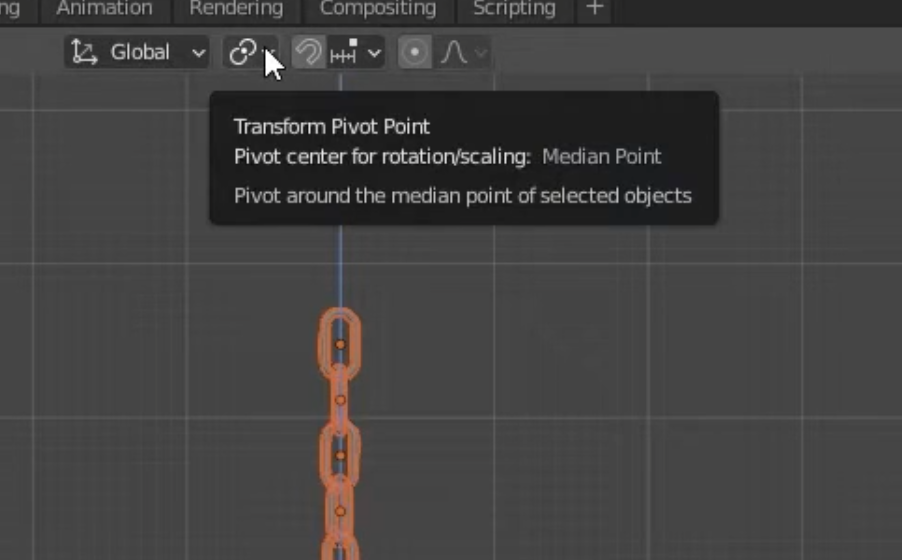Switch to the Rendering workspace tab

click(236, 9)
